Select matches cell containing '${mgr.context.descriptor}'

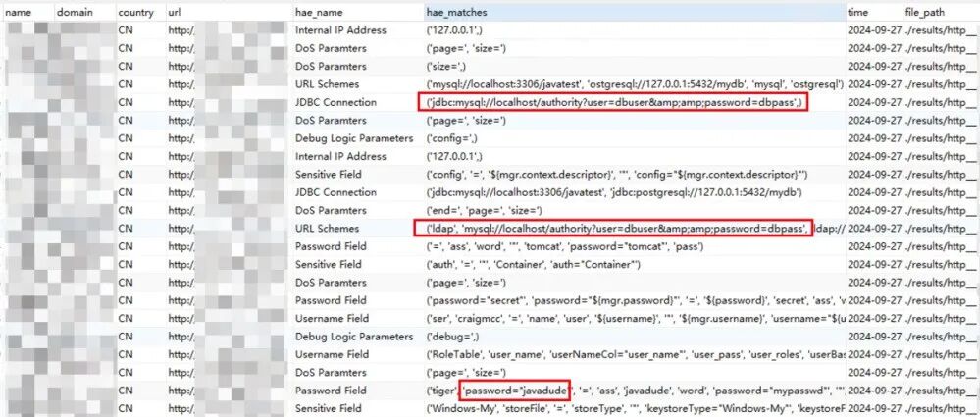point(635,175)
